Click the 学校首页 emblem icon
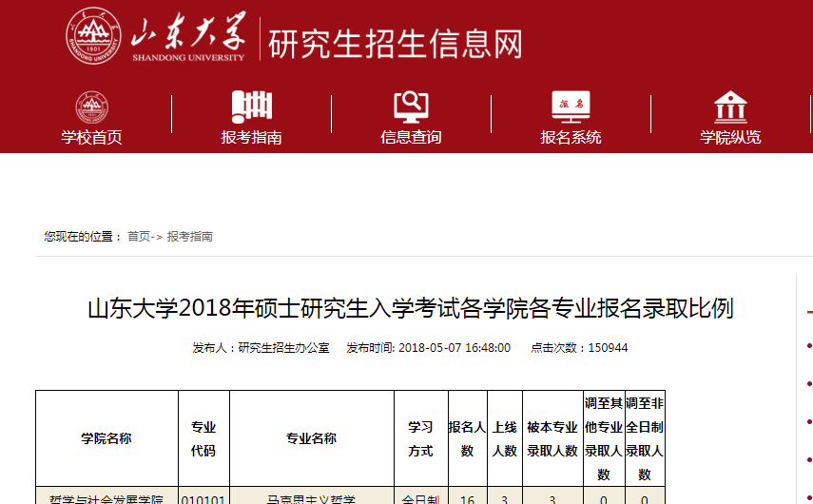Viewport: 813px width, 504px height. (x=92, y=106)
